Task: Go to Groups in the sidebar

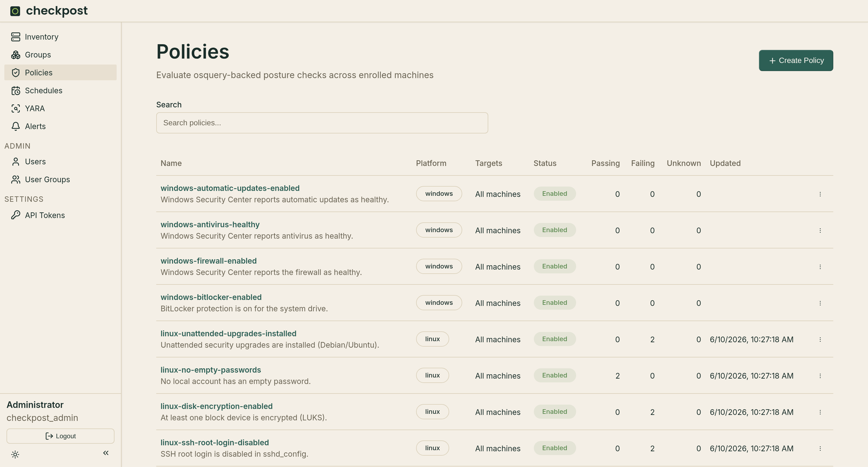Action: point(60,55)
